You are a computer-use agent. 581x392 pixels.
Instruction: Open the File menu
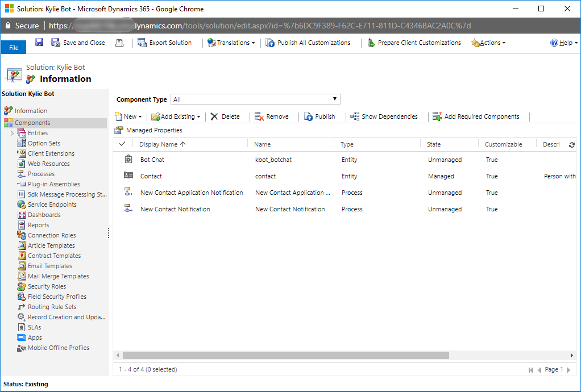(14, 48)
